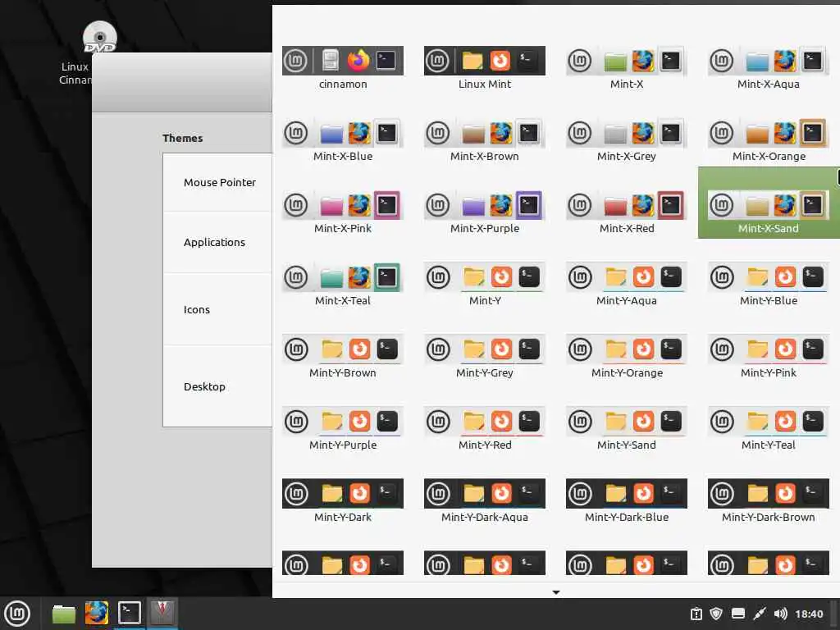
Task: Select the Mint-Y-Dark-Blue theme
Action: pos(626,501)
